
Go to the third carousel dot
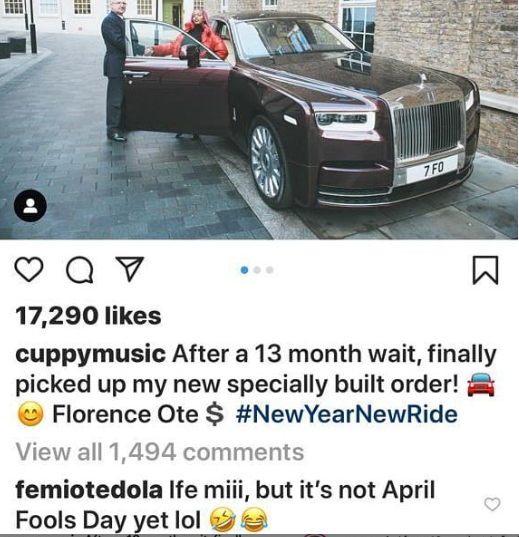[x=270, y=270]
